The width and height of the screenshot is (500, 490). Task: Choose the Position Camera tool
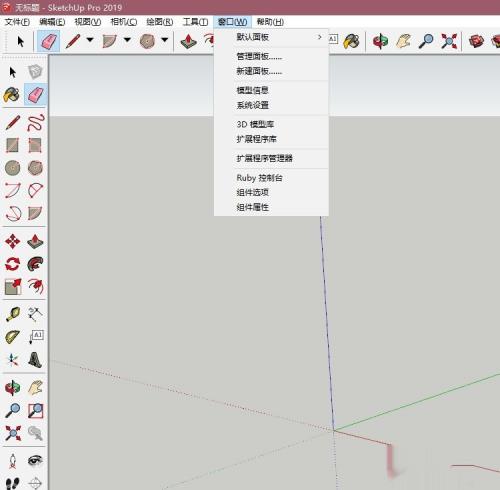pos(13,461)
